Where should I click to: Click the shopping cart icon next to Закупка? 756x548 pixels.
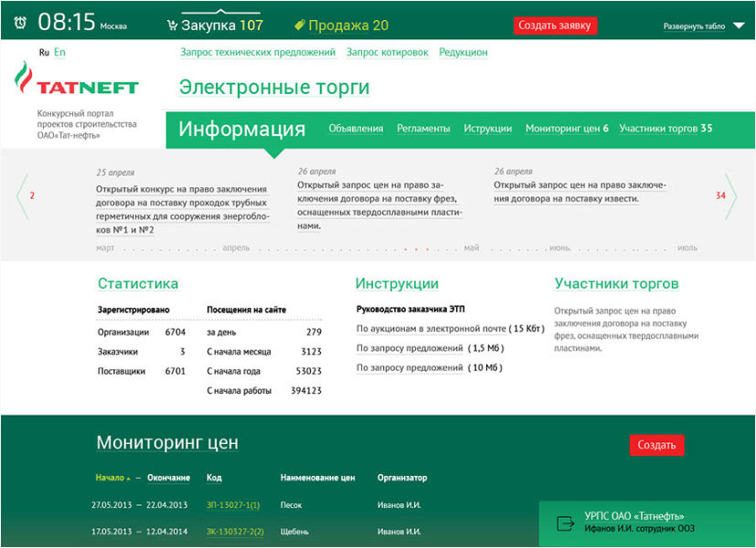[172, 26]
